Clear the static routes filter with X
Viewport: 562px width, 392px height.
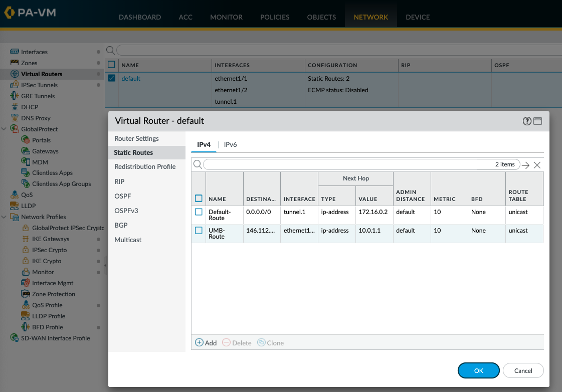(537, 165)
